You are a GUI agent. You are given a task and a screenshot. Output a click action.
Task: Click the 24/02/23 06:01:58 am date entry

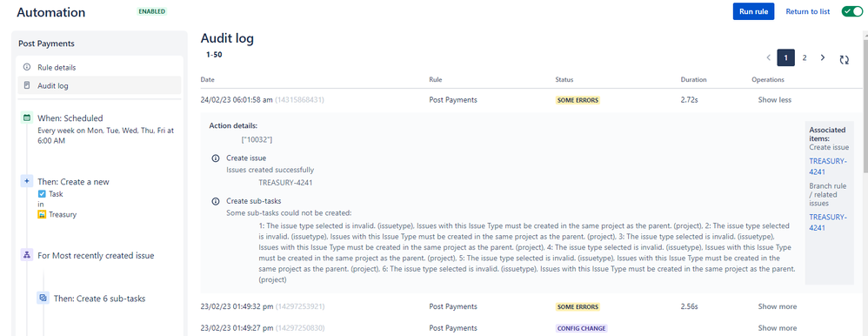point(237,100)
